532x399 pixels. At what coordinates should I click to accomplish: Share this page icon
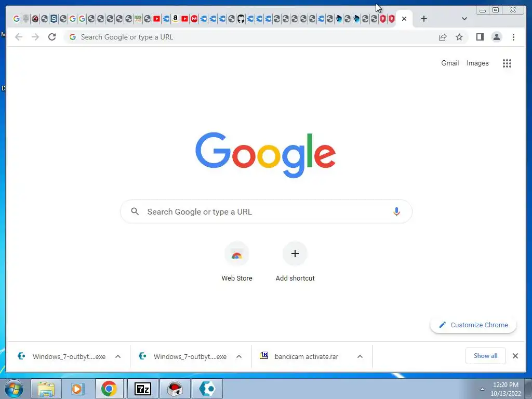pos(443,37)
